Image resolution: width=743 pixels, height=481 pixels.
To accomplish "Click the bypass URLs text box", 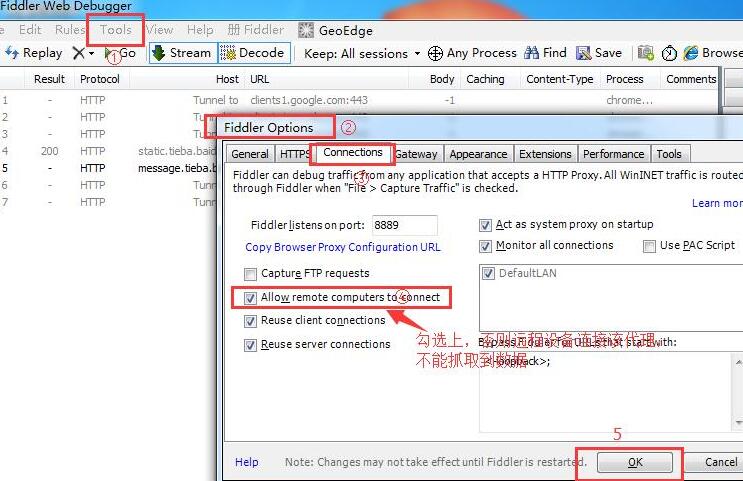I will 606,391.
